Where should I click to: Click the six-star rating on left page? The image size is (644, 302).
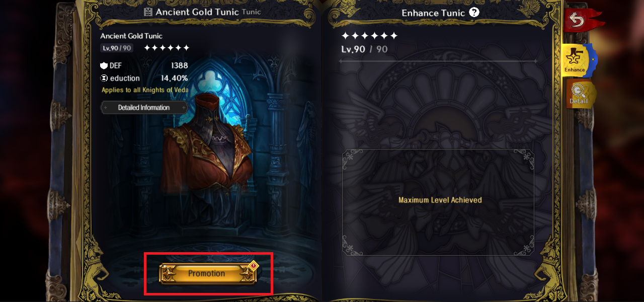tap(167, 48)
